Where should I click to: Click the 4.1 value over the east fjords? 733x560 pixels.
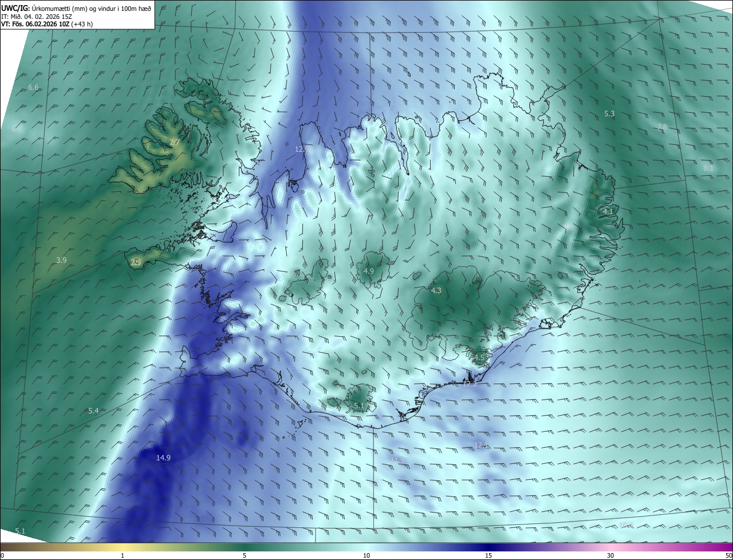click(608, 211)
